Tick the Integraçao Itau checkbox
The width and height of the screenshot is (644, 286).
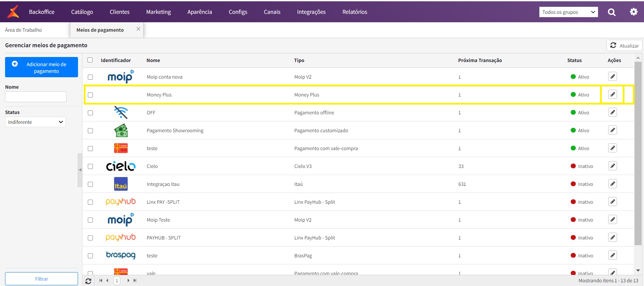pos(90,184)
